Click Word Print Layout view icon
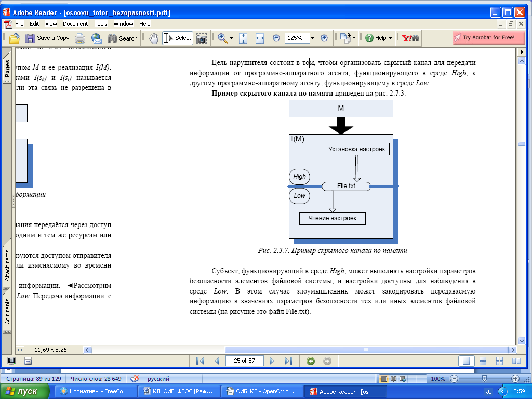The width and height of the screenshot is (532, 399). 384,379
